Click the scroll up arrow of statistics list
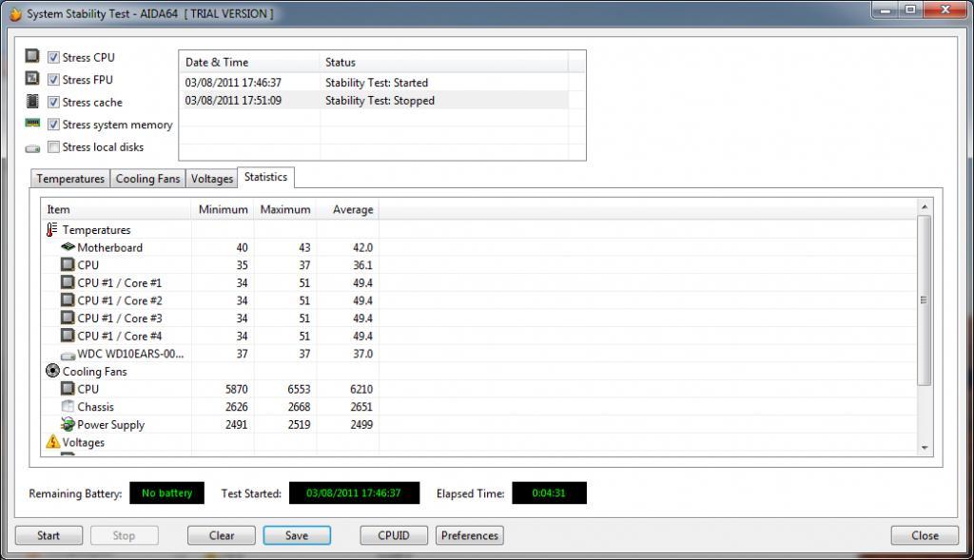 click(925, 206)
